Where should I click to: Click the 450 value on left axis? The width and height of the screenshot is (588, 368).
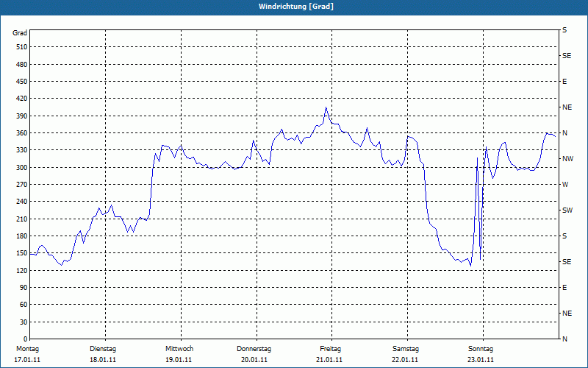pos(22,82)
